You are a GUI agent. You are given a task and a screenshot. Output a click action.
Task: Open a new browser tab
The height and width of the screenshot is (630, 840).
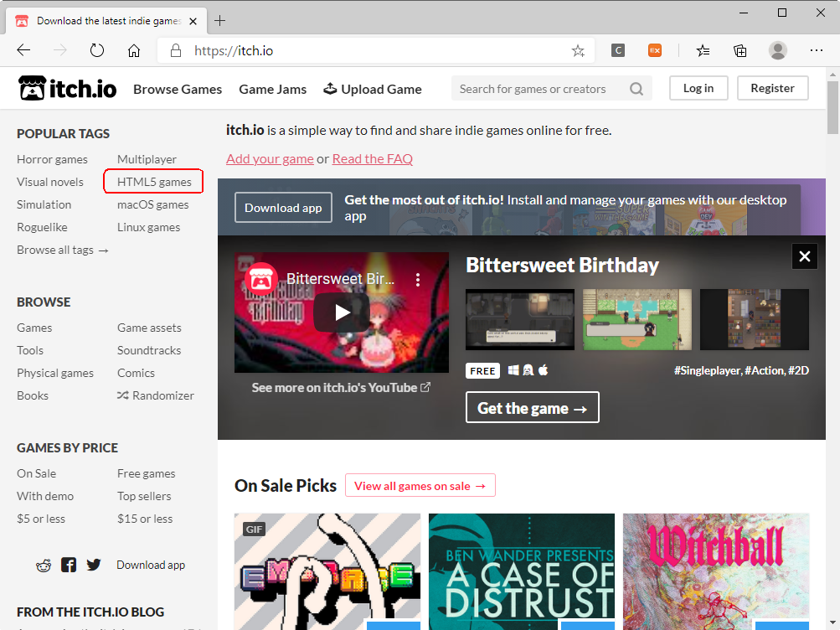219,21
